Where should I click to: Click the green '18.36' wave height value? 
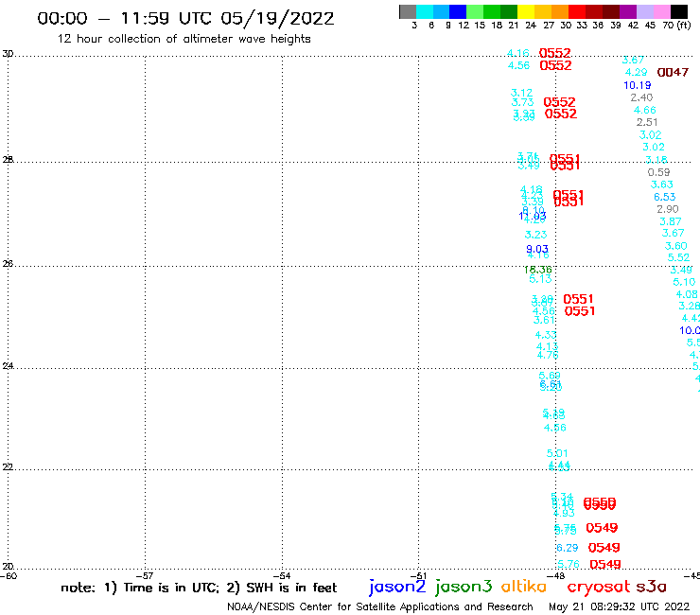pos(538,270)
